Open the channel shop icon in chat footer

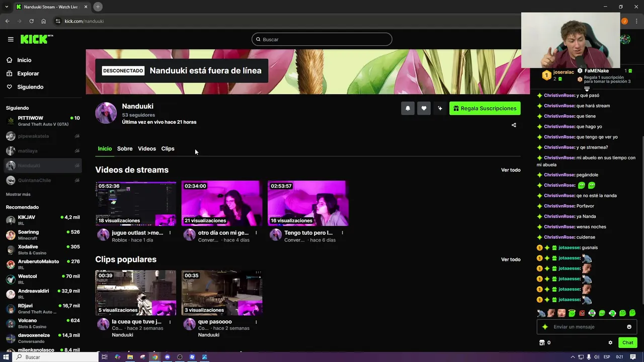pos(542,343)
